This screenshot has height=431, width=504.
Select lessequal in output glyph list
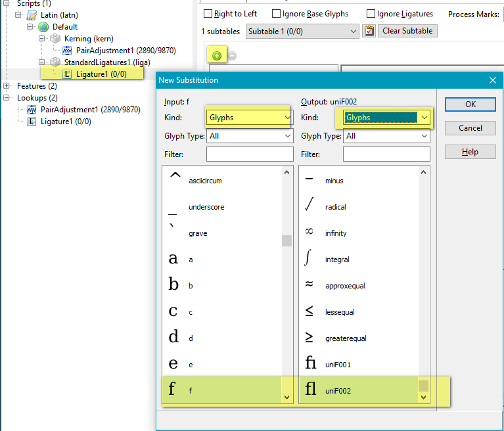(359, 312)
